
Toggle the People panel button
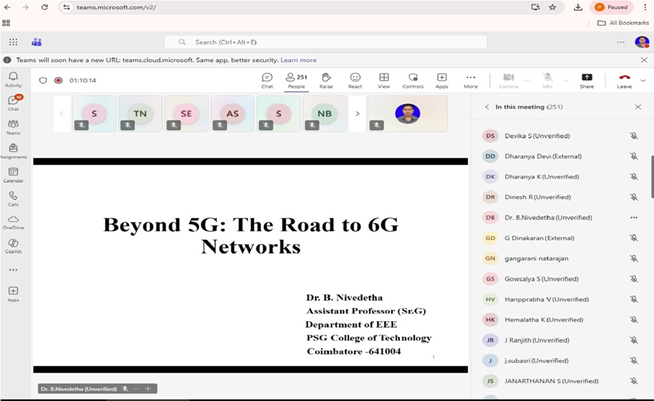[296, 80]
